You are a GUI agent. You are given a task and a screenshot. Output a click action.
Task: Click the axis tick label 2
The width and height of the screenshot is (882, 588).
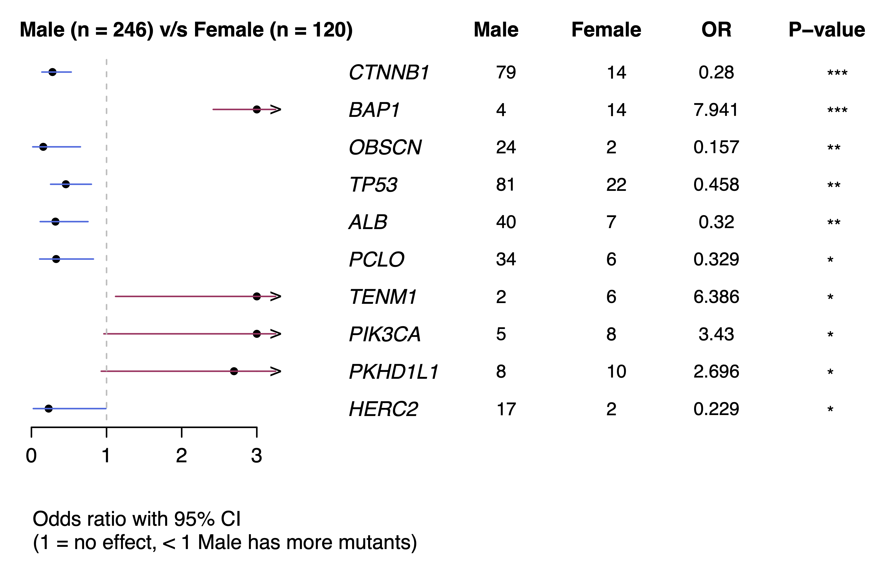point(182,456)
